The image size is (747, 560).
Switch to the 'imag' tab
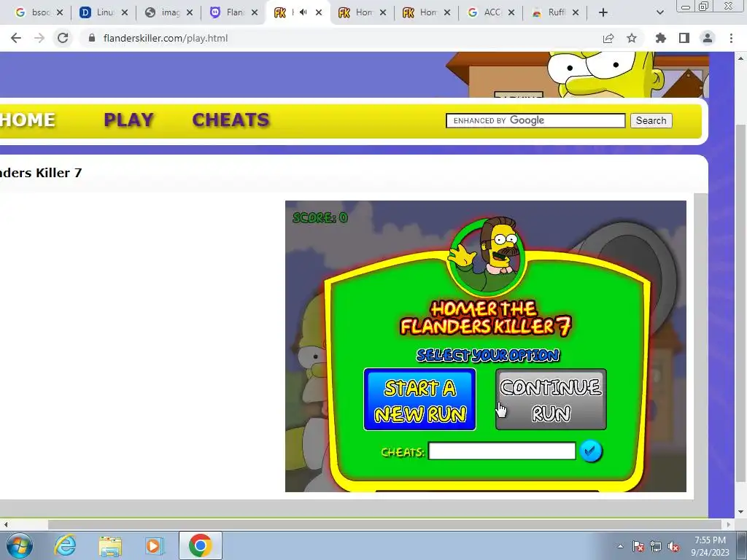[x=163, y=13]
